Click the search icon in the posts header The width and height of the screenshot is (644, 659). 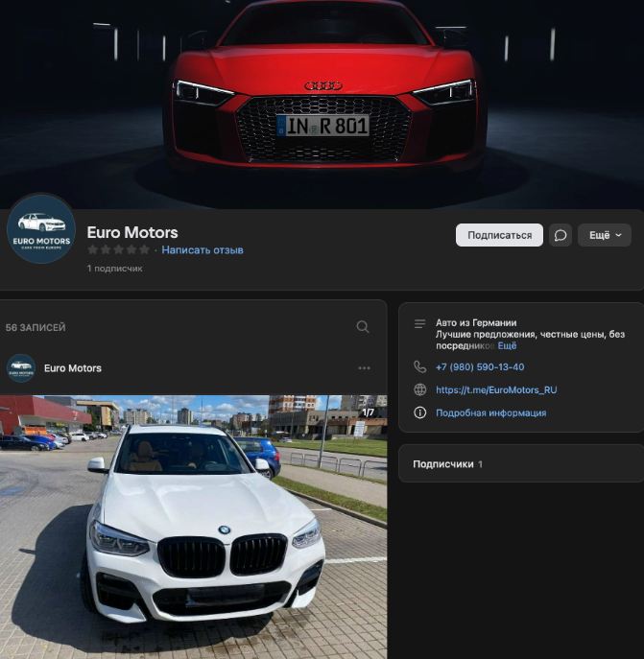click(x=363, y=327)
